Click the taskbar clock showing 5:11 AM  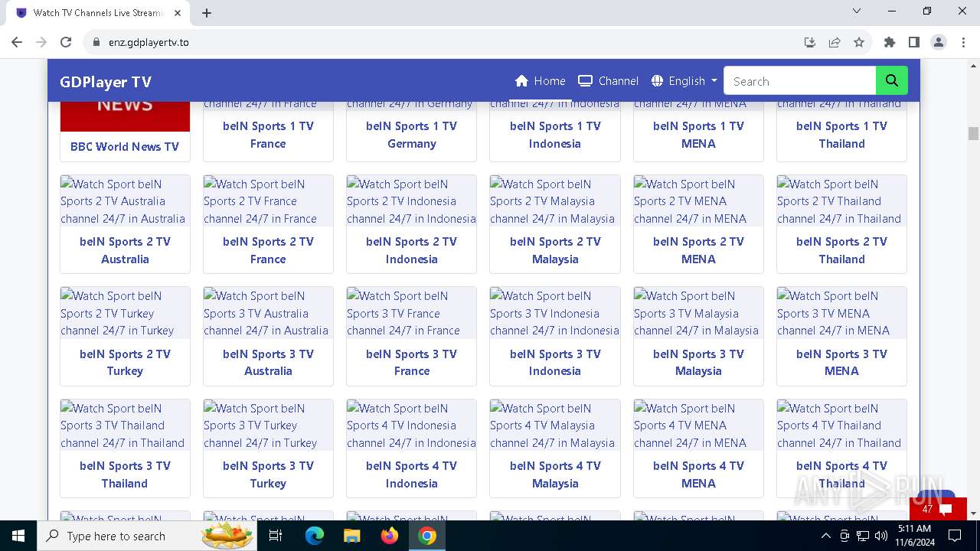(x=914, y=536)
